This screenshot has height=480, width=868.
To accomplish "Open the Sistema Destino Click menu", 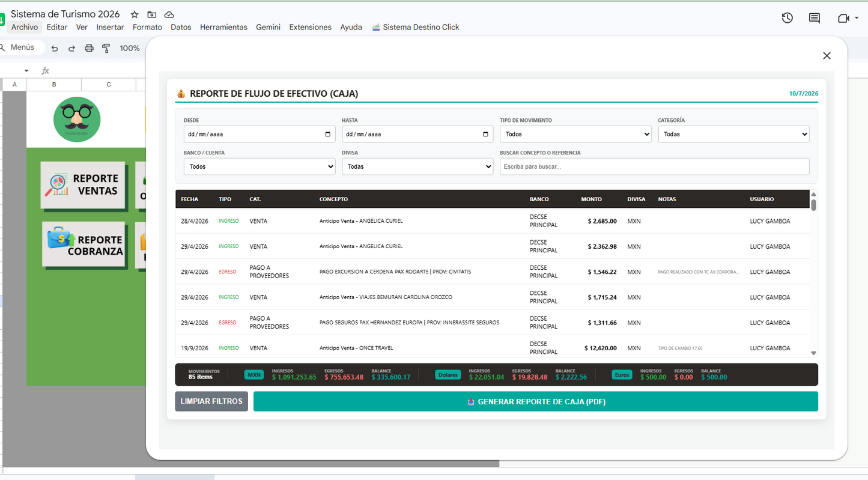I will tap(416, 27).
